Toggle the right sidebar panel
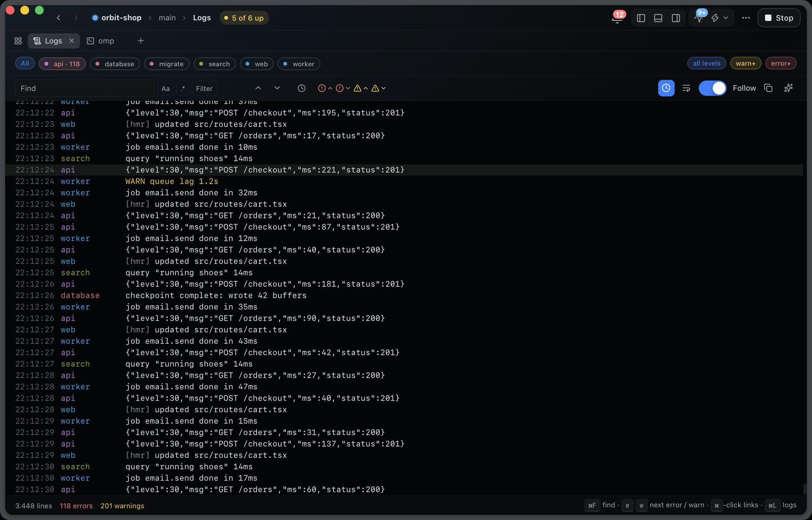The height and width of the screenshot is (520, 812). pyautogui.click(x=676, y=18)
